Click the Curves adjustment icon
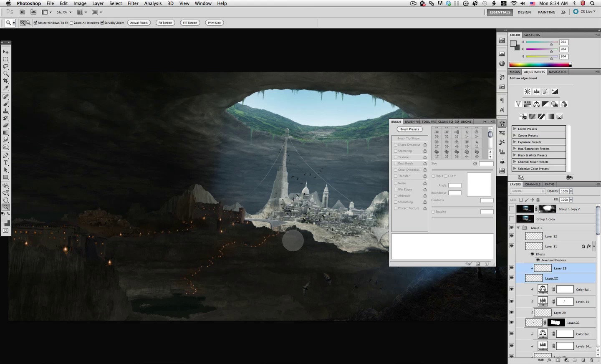The image size is (601, 364). point(545,91)
